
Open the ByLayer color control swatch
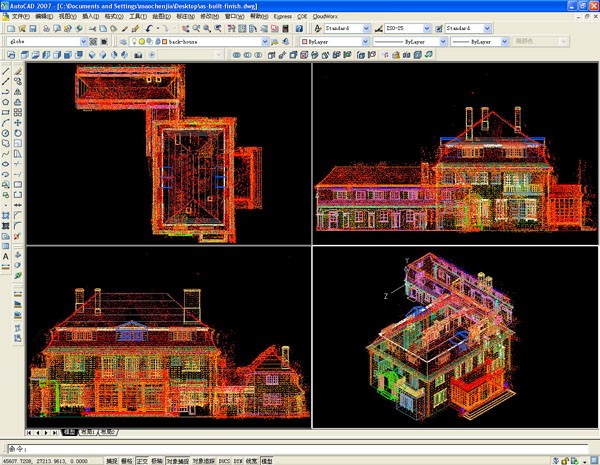click(330, 43)
